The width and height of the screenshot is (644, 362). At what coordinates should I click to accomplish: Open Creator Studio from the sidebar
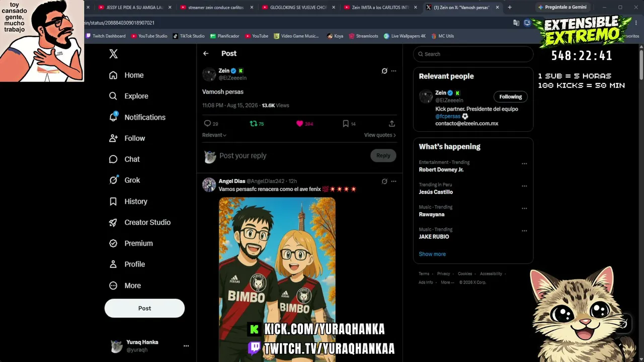pos(140,222)
